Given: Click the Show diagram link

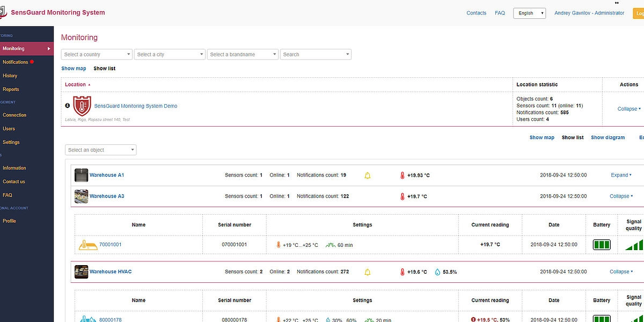Looking at the screenshot, I should pos(608,137).
